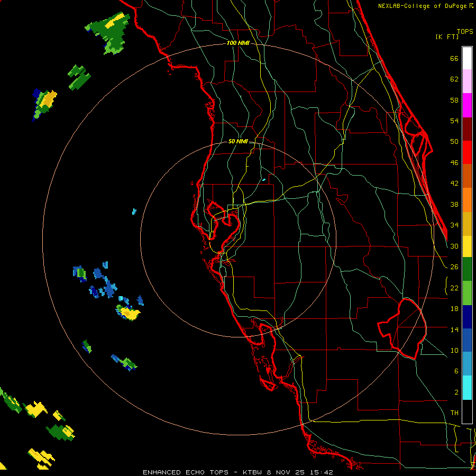Viewport: 476px width, 476px height.
Task: Click the 26 legend value
Action: (x=454, y=267)
